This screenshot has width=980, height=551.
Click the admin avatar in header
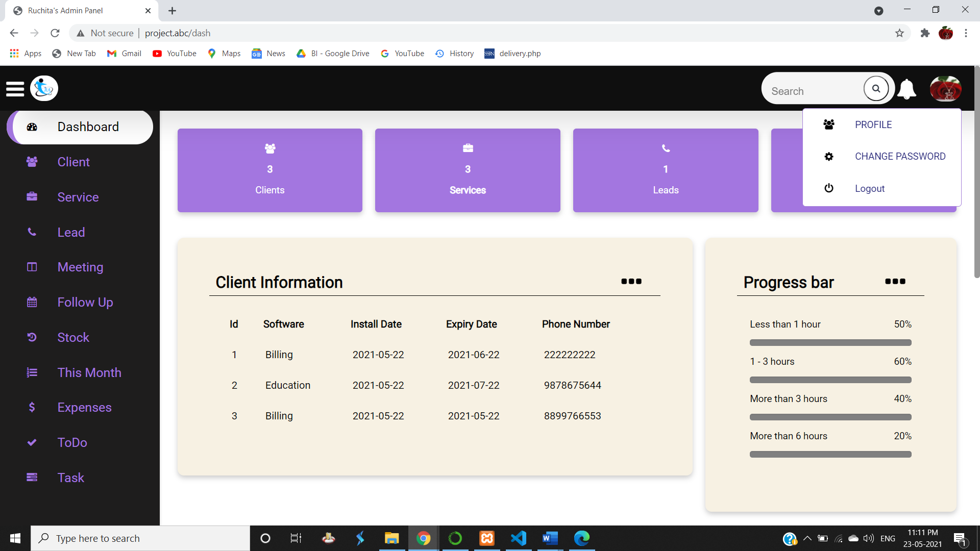pos(945,89)
